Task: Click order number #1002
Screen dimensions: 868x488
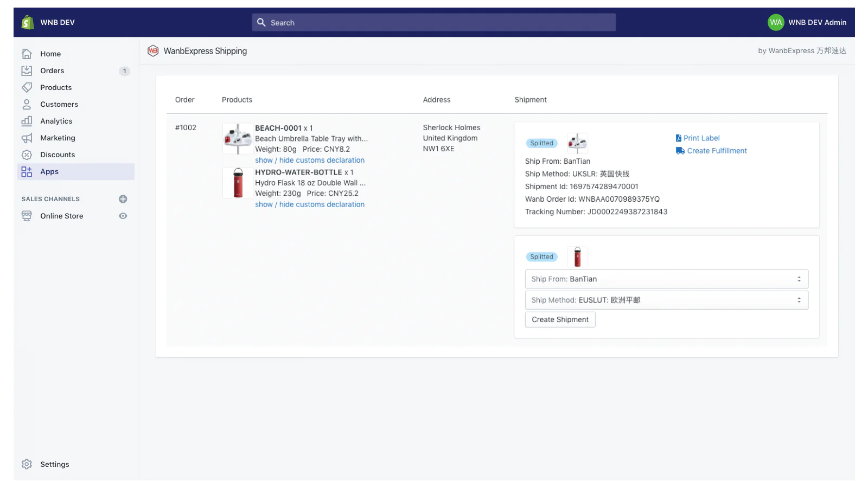Action: 186,127
